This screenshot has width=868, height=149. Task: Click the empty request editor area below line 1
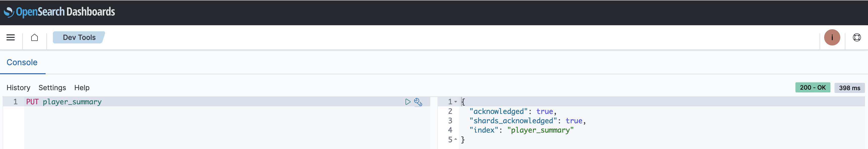[227, 128]
